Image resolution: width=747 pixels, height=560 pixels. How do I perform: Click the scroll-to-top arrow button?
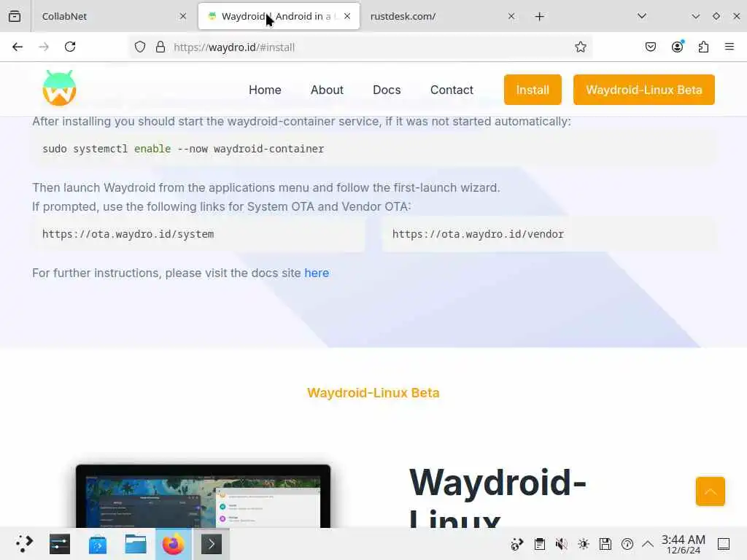point(710,491)
